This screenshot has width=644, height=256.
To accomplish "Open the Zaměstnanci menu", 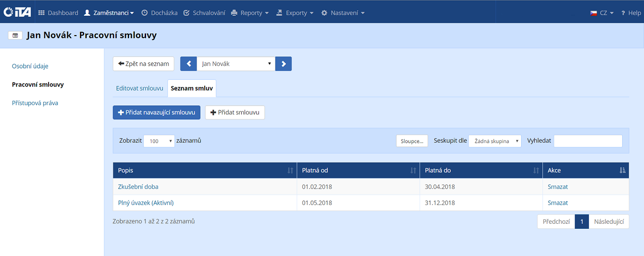I will click(x=109, y=13).
